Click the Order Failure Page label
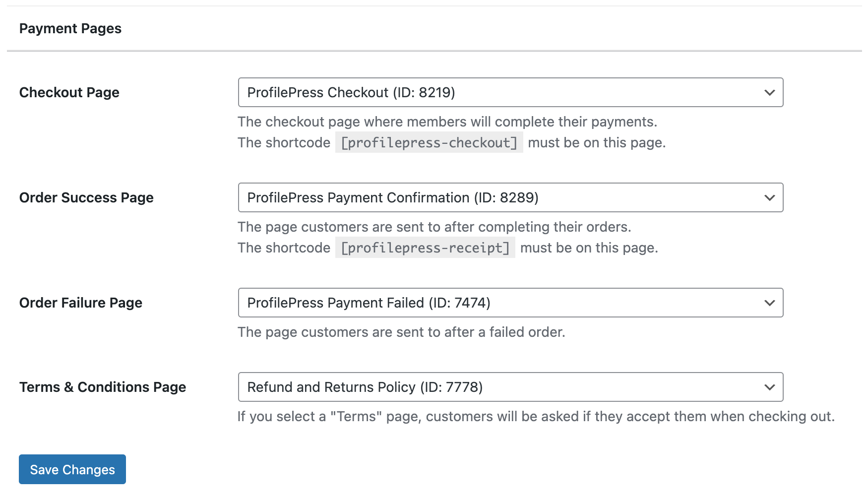867x504 pixels. tap(81, 303)
